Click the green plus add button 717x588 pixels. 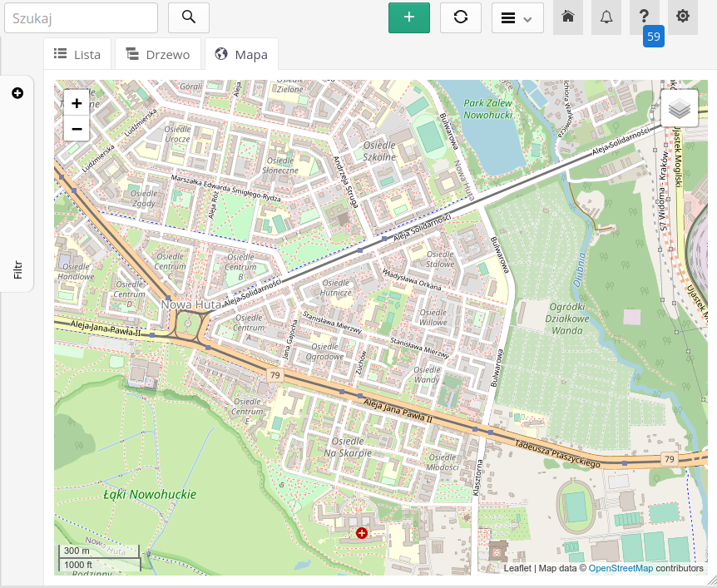408,17
